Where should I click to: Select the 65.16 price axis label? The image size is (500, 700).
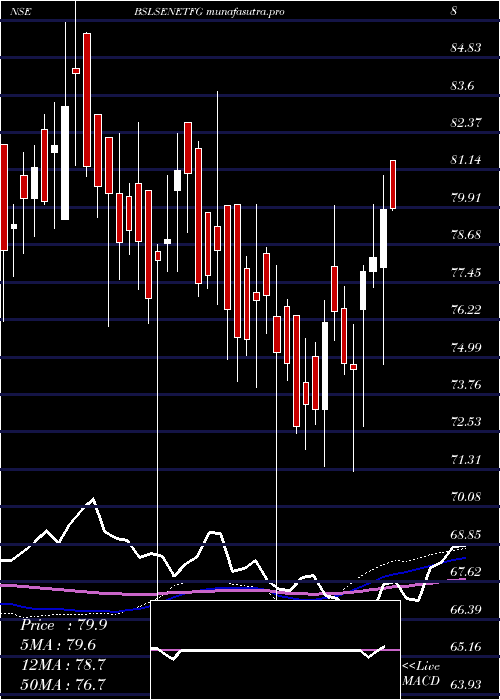[466, 646]
